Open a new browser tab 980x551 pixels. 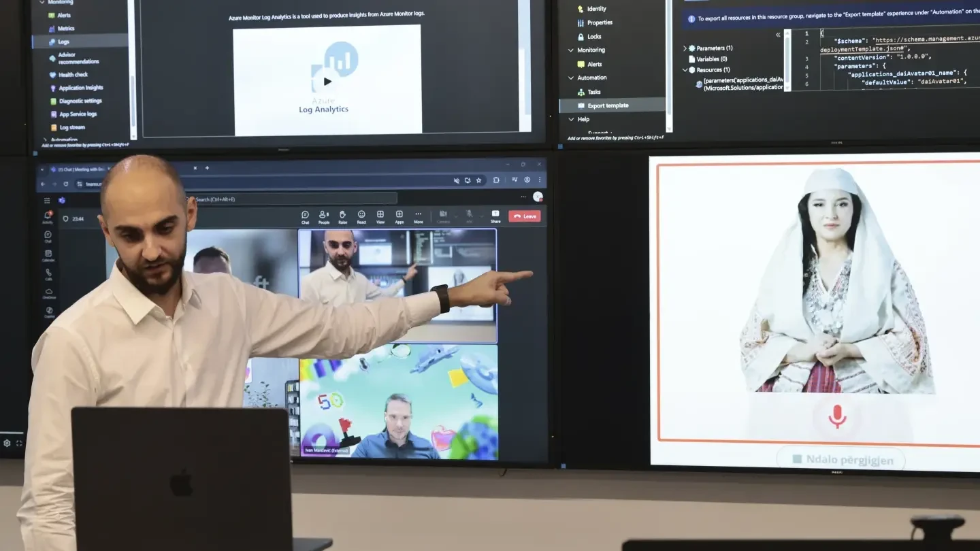click(x=208, y=168)
